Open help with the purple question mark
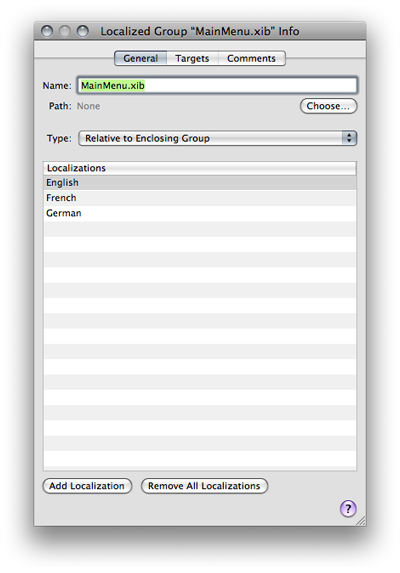Screen dimensions: 400x573 (x=348, y=508)
